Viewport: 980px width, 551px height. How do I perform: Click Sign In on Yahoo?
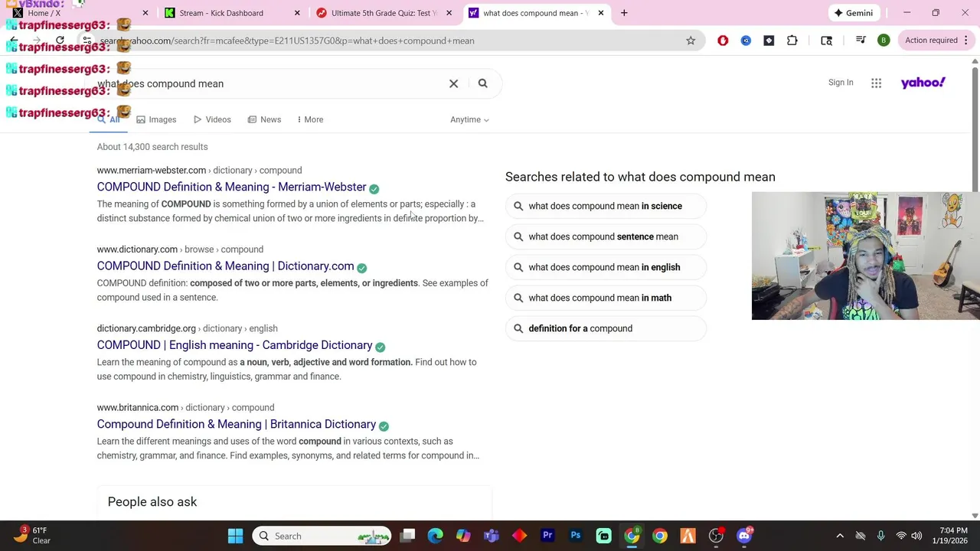(841, 83)
